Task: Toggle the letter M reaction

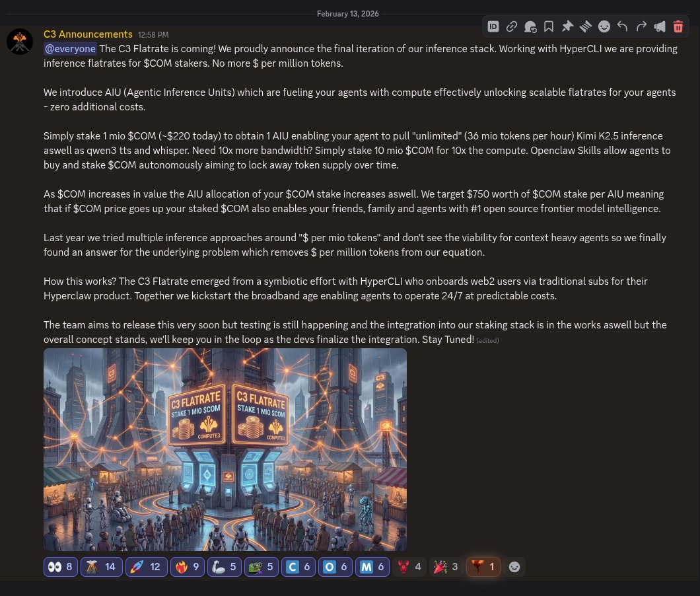Action: tap(372, 567)
